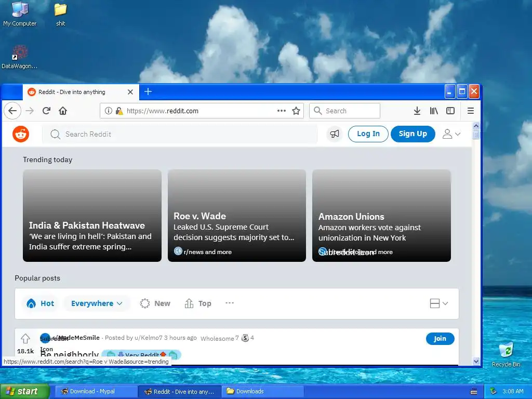Reload the Reddit page
Image resolution: width=532 pixels, height=399 pixels.
point(46,111)
